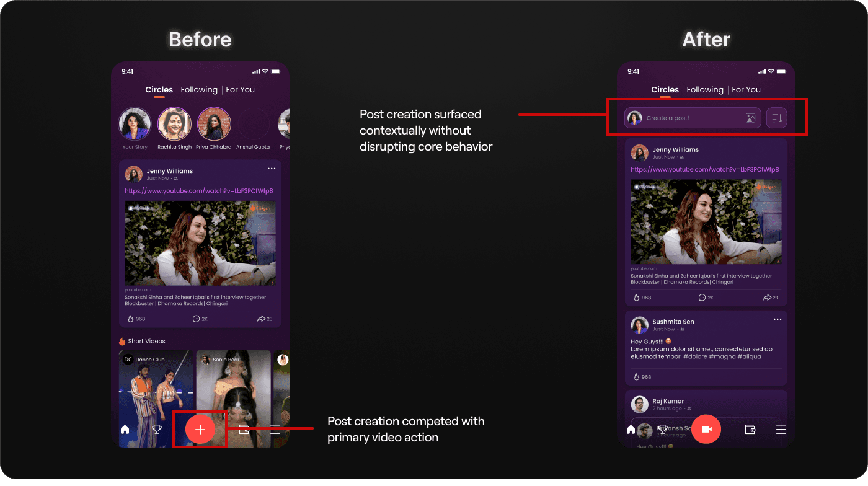The height and width of the screenshot is (486, 868).
Task: Click Jenny Williams avatar in Before mockup
Action: coord(133,174)
